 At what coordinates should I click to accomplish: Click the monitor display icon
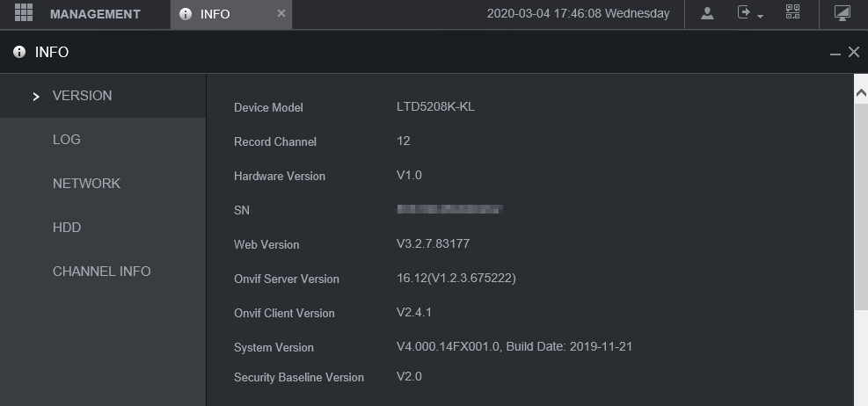pos(842,13)
